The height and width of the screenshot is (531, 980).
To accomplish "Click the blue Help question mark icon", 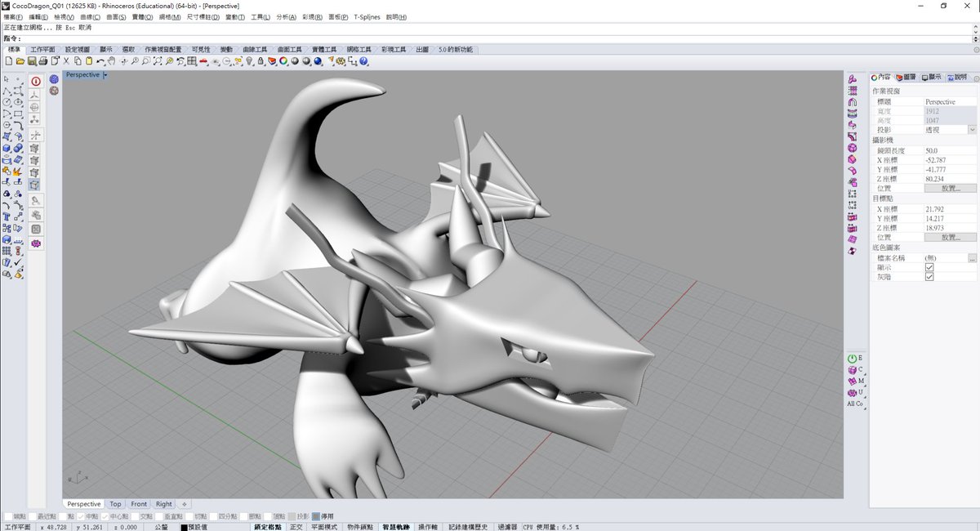I will coord(363,61).
